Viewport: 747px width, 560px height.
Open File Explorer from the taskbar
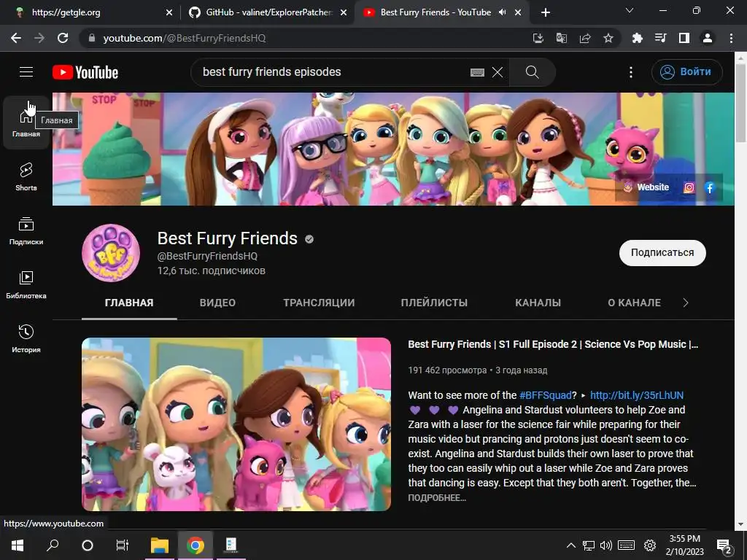pos(160,545)
